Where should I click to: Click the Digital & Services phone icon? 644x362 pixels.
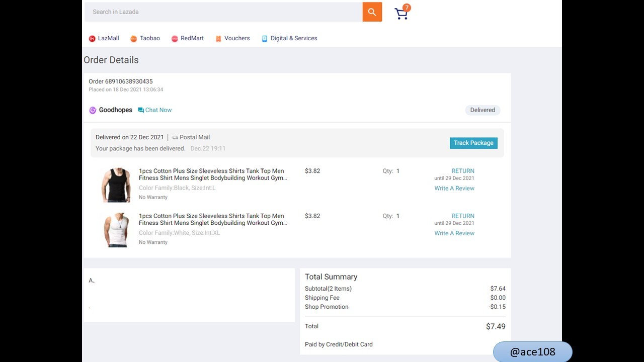pos(265,39)
